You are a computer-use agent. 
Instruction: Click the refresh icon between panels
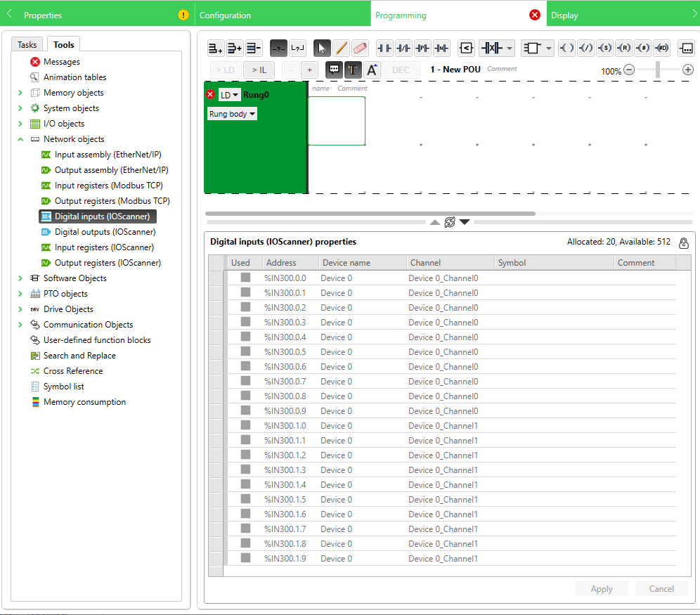pos(450,222)
